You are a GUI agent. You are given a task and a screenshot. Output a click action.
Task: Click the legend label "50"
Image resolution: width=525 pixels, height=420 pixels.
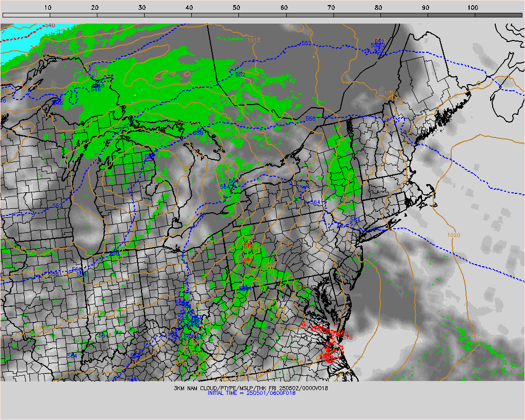click(x=237, y=7)
